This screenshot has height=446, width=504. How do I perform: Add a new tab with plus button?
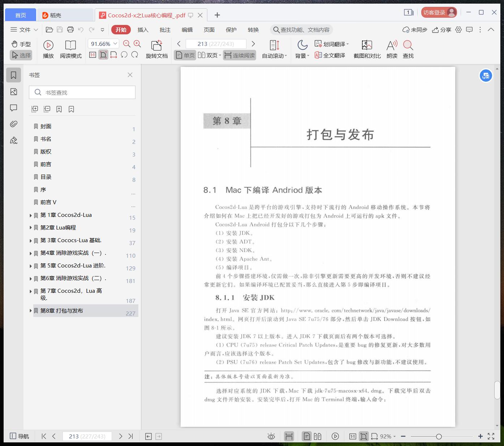point(217,15)
